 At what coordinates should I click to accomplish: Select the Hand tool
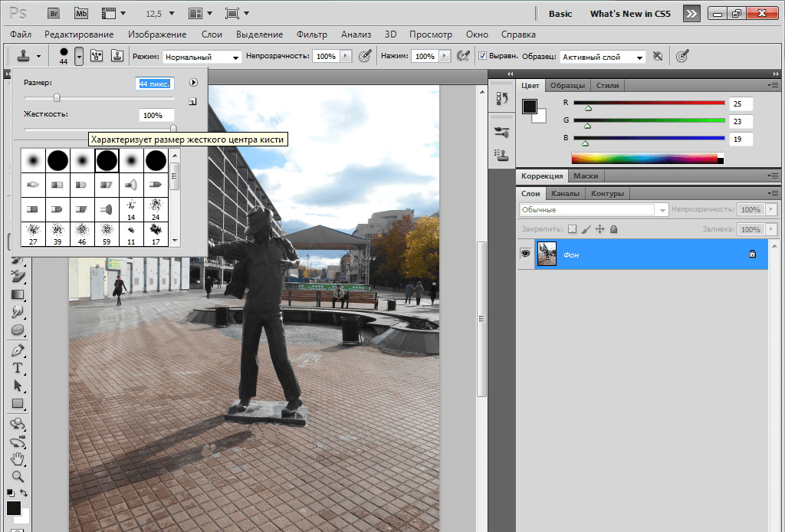[x=18, y=459]
